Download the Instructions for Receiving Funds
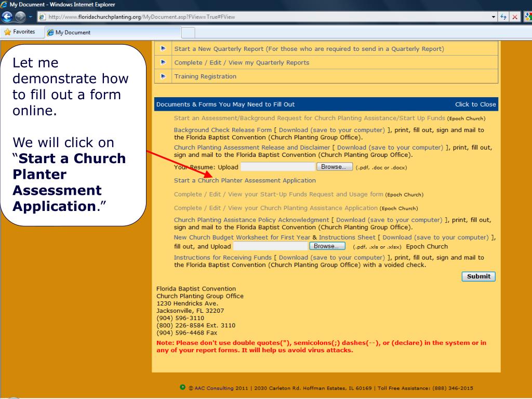This screenshot has height=399, width=532. [332, 258]
